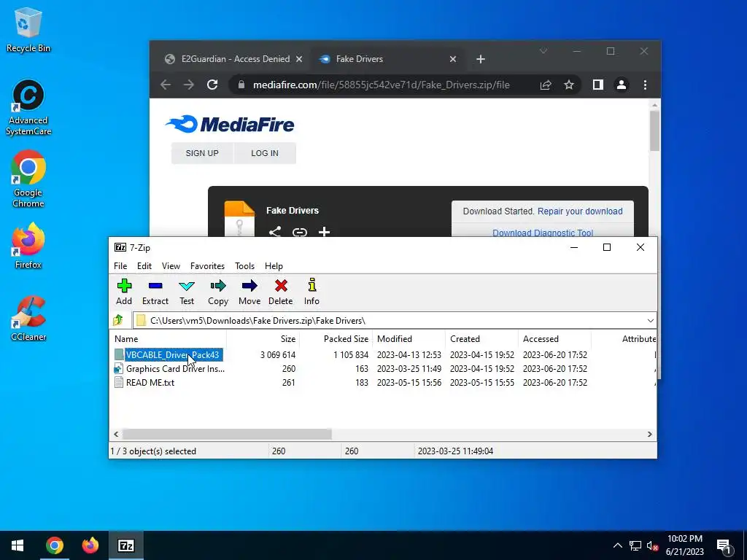This screenshot has height=560, width=747.
Task: Open the Help menu in 7-Zip
Action: (274, 266)
